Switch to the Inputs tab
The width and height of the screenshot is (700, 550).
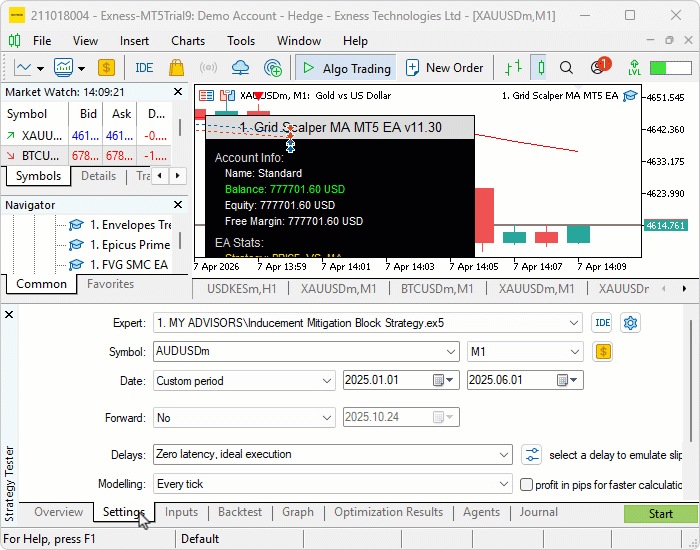click(x=181, y=512)
